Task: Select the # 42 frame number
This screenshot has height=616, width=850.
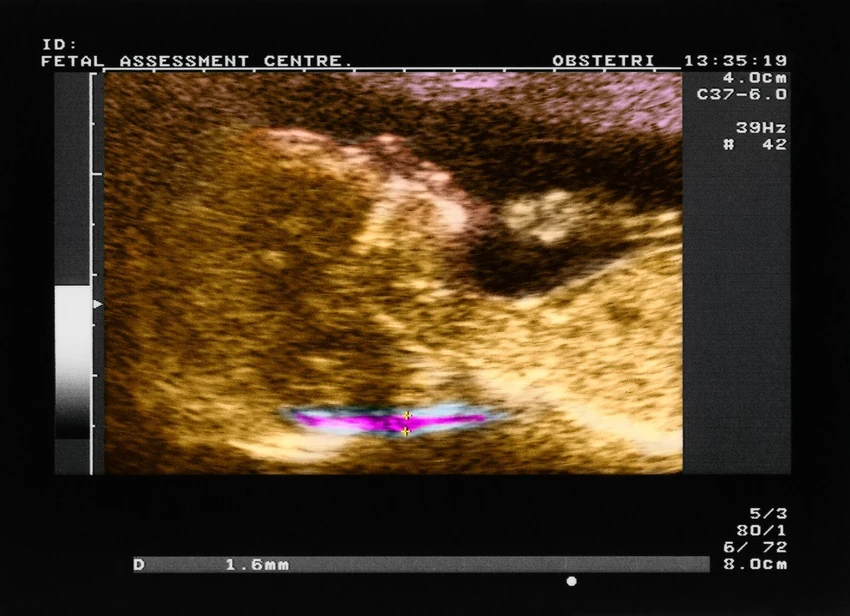Action: (755, 144)
